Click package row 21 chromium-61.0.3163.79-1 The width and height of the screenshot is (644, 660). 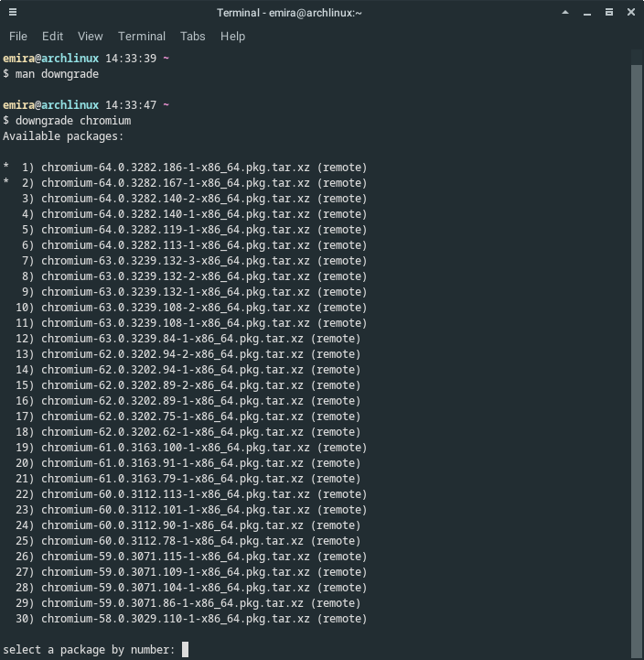coord(188,479)
